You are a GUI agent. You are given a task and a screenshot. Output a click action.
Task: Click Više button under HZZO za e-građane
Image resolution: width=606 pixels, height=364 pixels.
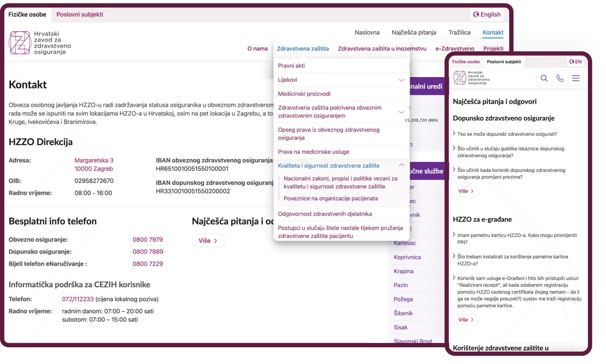[466, 320]
